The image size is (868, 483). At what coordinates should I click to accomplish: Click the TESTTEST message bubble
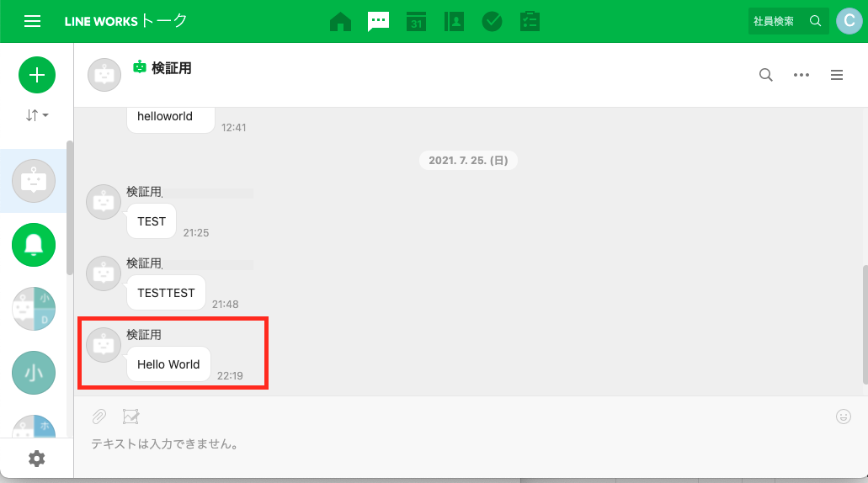click(x=166, y=293)
